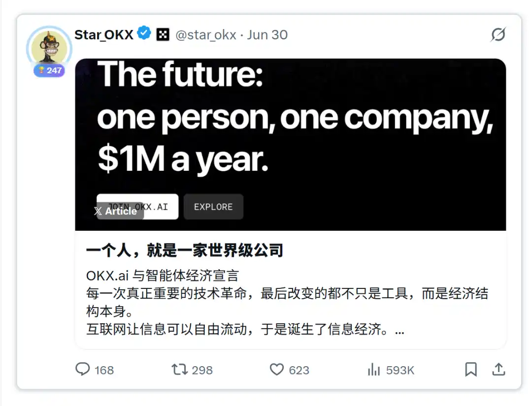View post analytics bar chart icon
532x406 pixels.
(x=374, y=370)
